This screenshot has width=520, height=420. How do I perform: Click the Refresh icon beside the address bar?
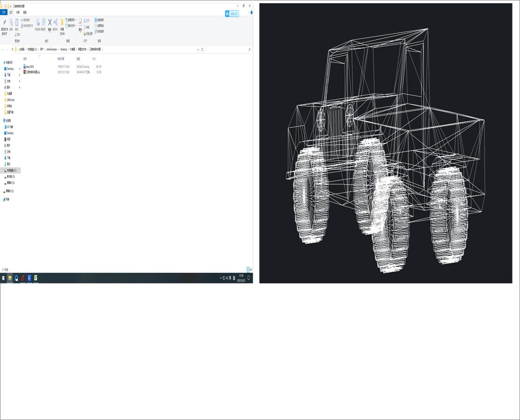click(202, 49)
